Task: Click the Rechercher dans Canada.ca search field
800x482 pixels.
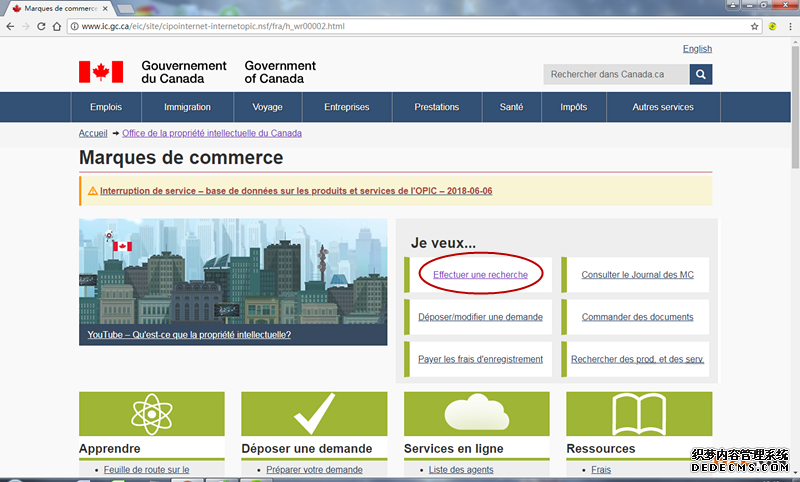Action: click(616, 74)
